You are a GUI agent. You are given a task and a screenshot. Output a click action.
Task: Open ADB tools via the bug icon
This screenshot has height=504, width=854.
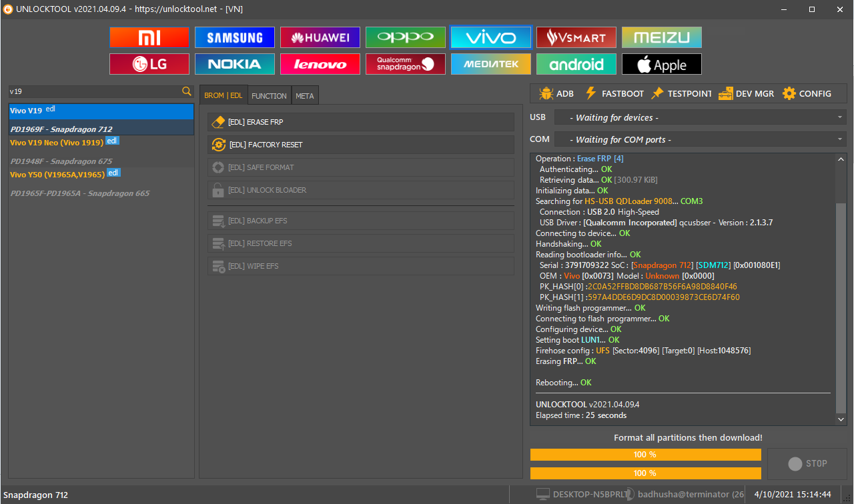point(556,93)
